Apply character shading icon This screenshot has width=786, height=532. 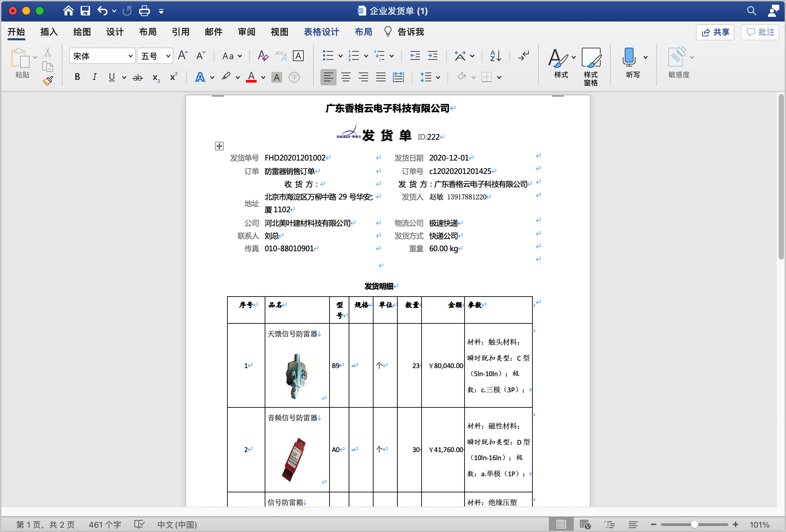coord(277,78)
